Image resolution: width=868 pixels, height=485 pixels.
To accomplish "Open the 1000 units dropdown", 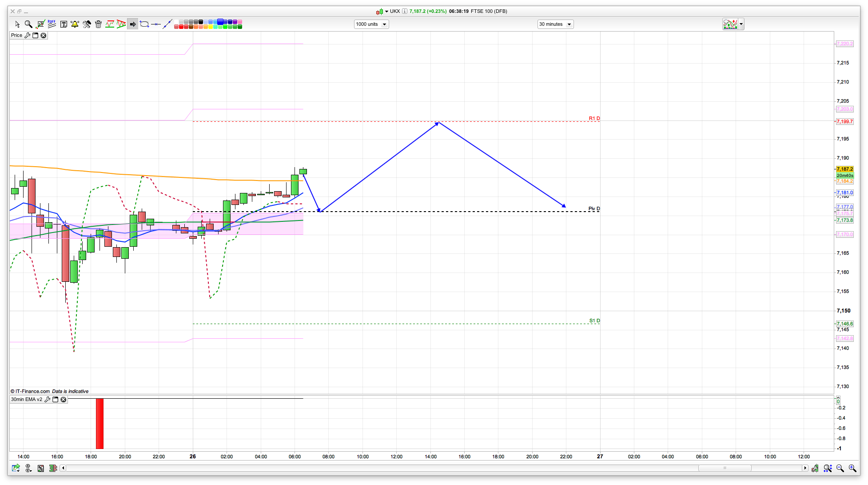I will coord(371,24).
